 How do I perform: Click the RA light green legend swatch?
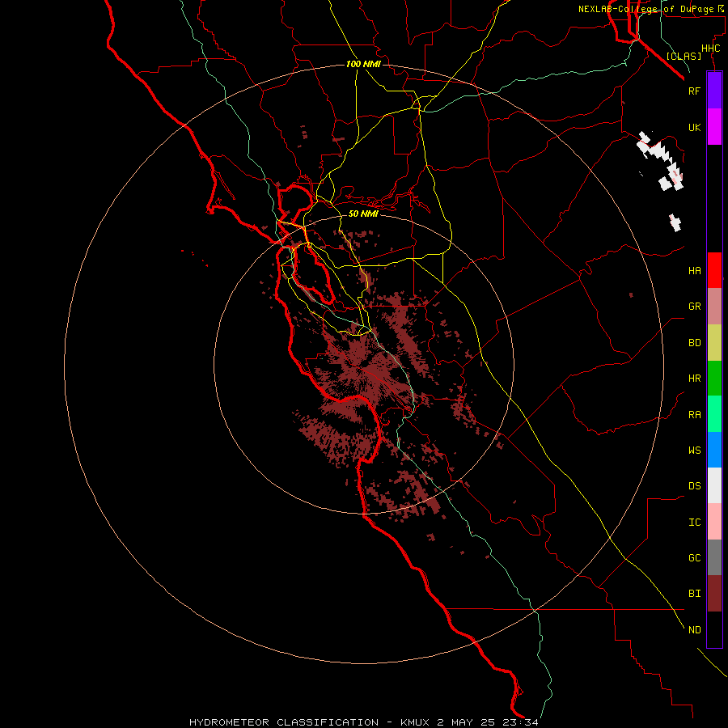pos(714,414)
